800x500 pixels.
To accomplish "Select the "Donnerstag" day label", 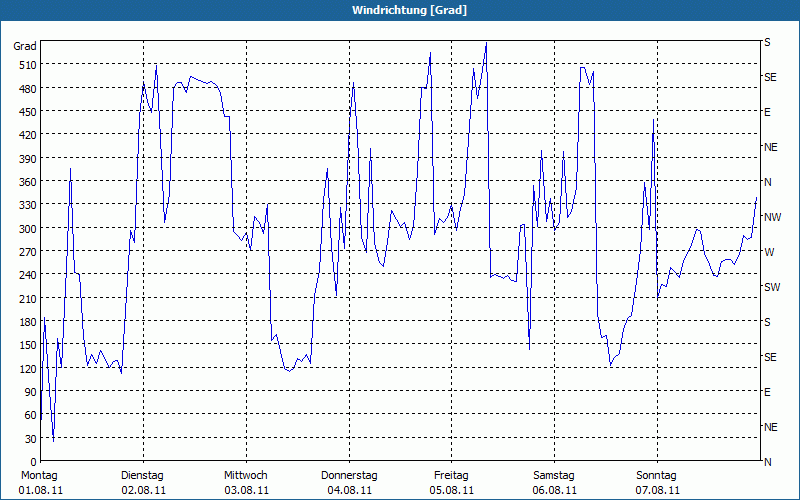I will pos(349,476).
